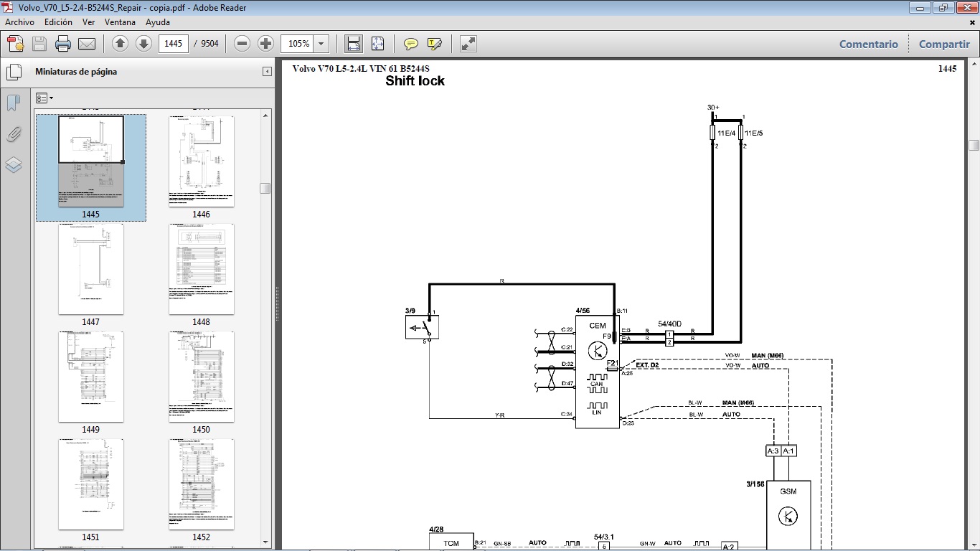Image resolution: width=980 pixels, height=551 pixels.
Task: Open the Ayuda menu
Action: (158, 22)
